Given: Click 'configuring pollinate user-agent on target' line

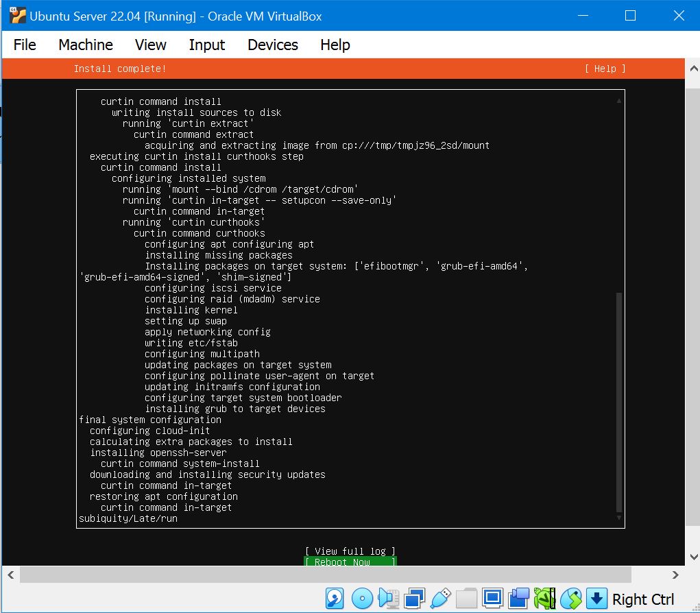Looking at the screenshot, I should point(259,376).
